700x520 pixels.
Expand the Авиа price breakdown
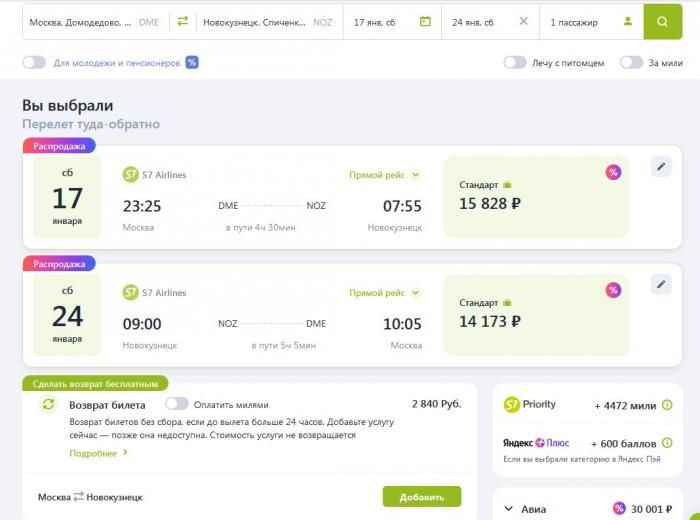pos(508,509)
